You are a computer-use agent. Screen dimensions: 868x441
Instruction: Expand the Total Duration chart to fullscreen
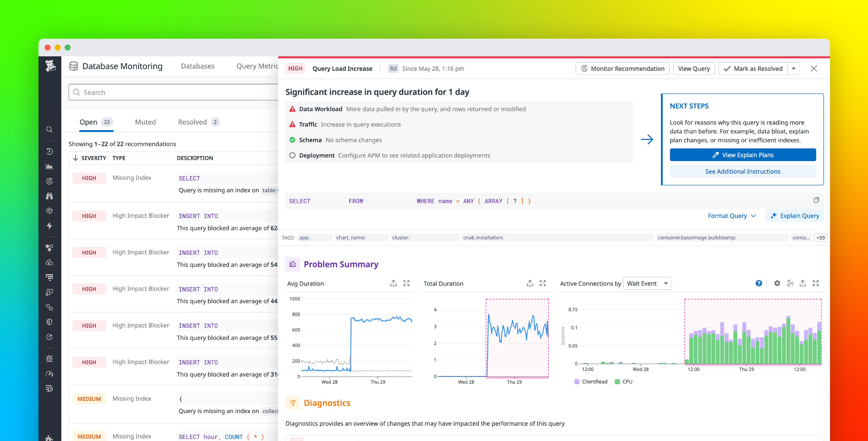pyautogui.click(x=542, y=283)
